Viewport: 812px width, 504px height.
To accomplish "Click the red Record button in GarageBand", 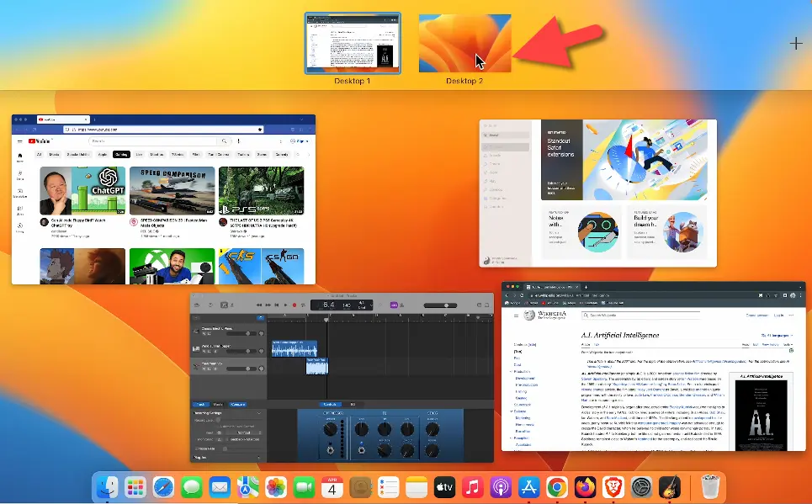I will point(295,305).
